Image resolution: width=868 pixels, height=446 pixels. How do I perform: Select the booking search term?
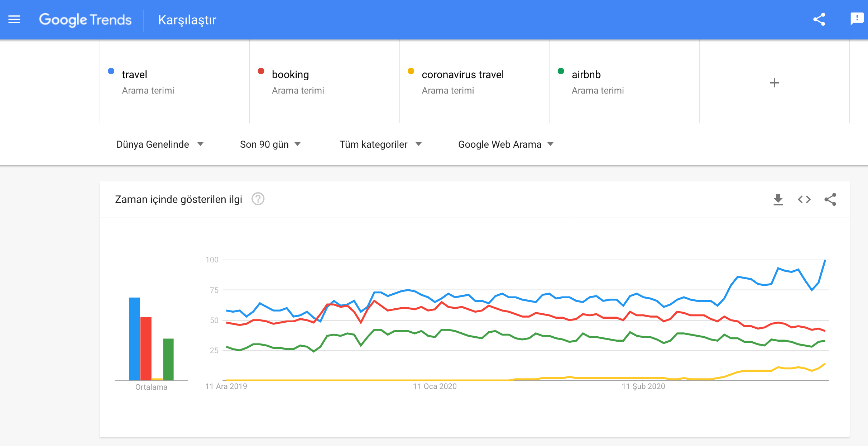(x=290, y=75)
